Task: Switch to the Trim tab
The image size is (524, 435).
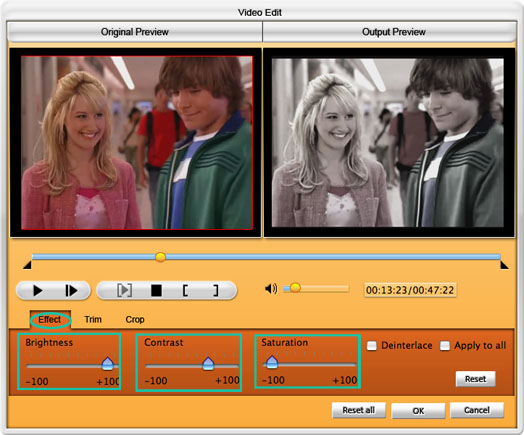Action: [93, 319]
